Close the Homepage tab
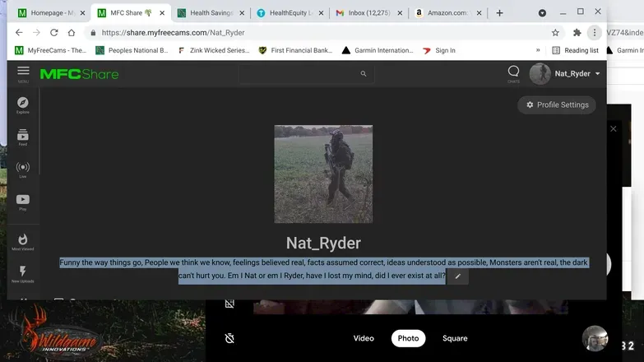The width and height of the screenshot is (644, 362). [x=82, y=13]
